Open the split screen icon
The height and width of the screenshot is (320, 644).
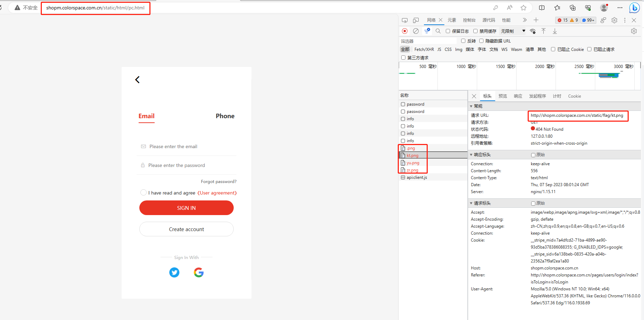(542, 8)
